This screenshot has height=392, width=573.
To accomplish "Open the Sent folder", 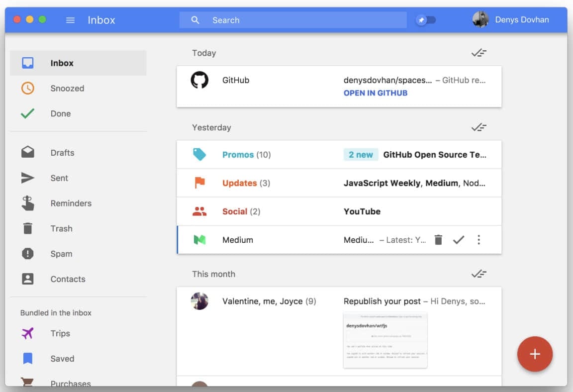I will point(78,178).
